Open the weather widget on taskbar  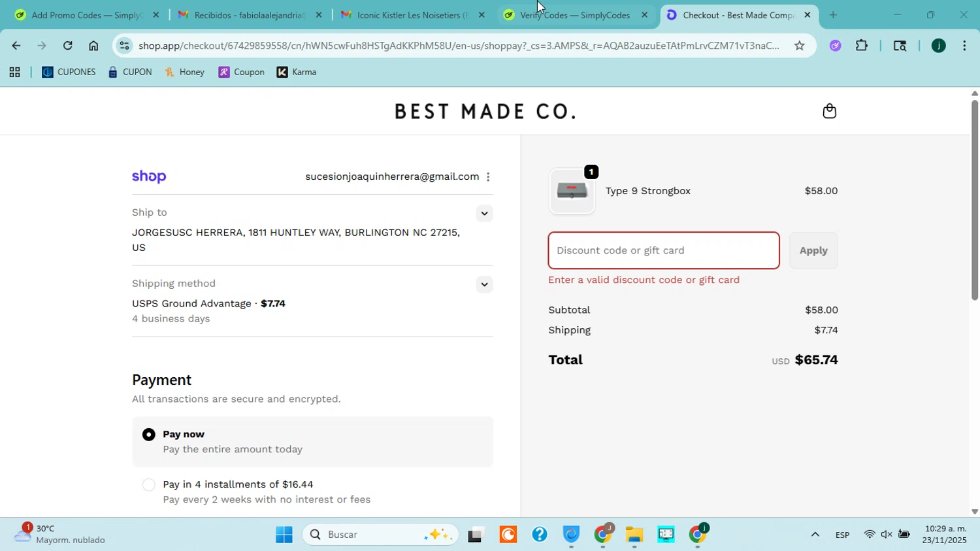coord(60,535)
